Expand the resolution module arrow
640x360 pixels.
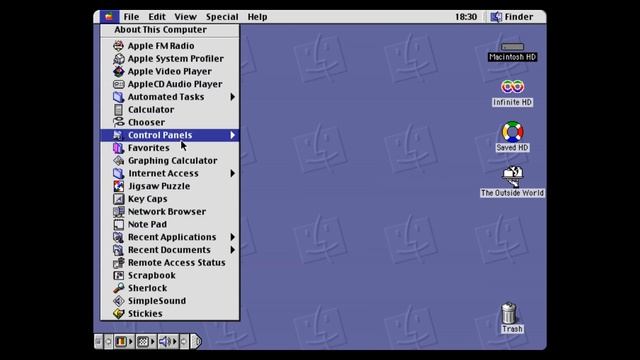(x=153, y=342)
